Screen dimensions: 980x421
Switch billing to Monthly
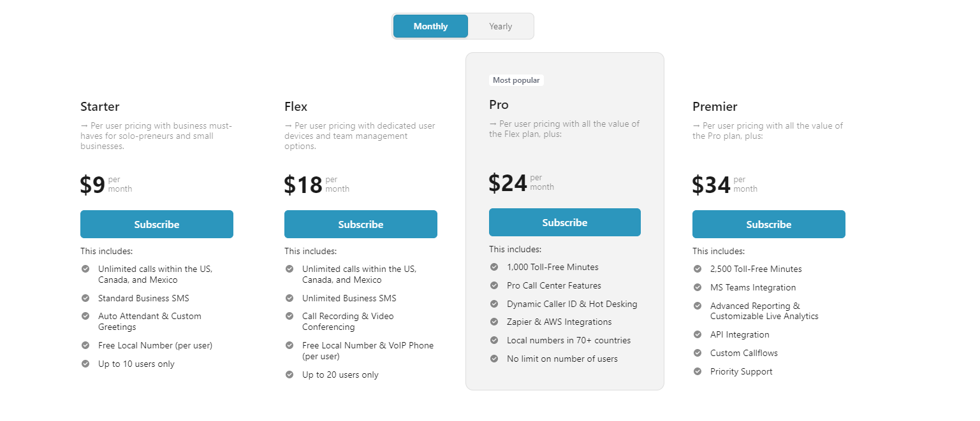click(x=430, y=26)
